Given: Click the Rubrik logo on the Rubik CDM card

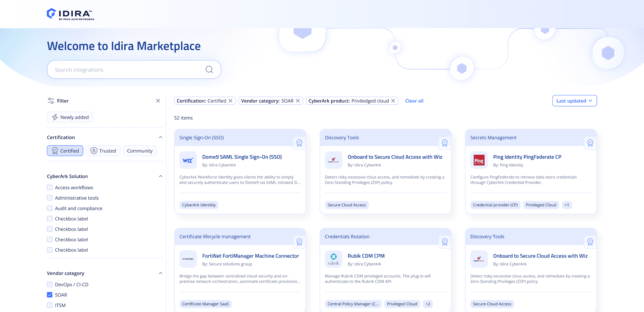Looking at the screenshot, I should pos(333,259).
